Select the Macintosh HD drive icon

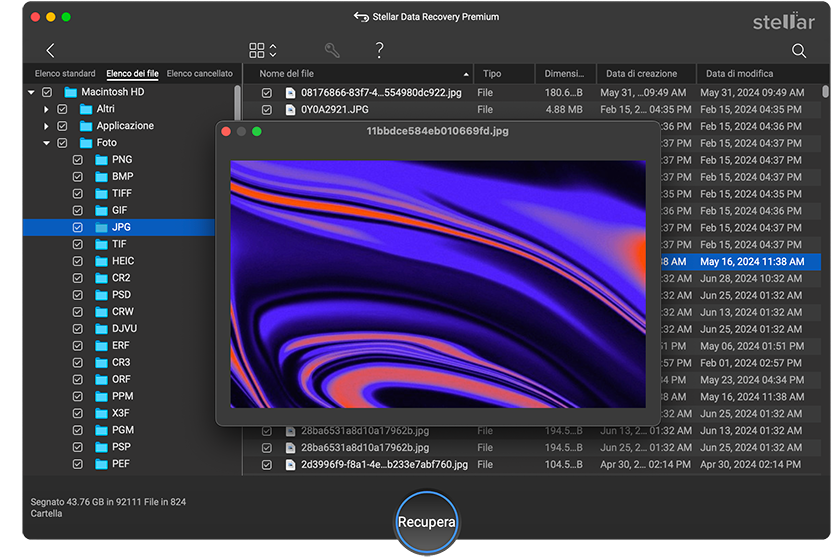click(70, 92)
